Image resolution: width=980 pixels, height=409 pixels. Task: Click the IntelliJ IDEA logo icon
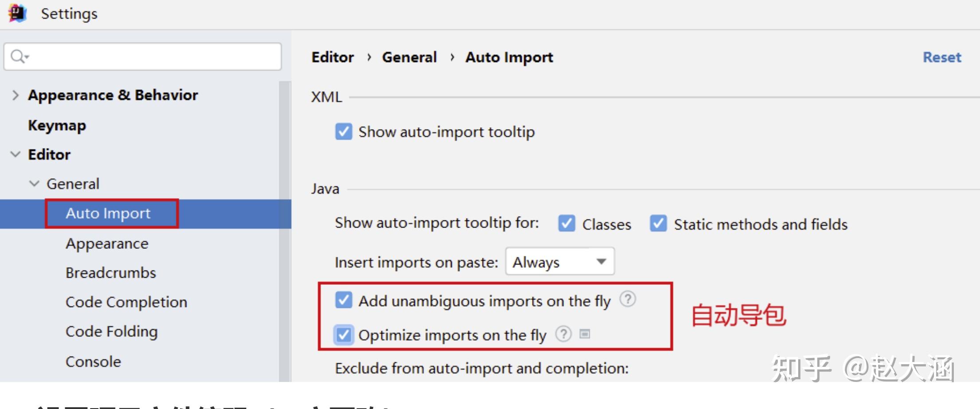point(17,13)
